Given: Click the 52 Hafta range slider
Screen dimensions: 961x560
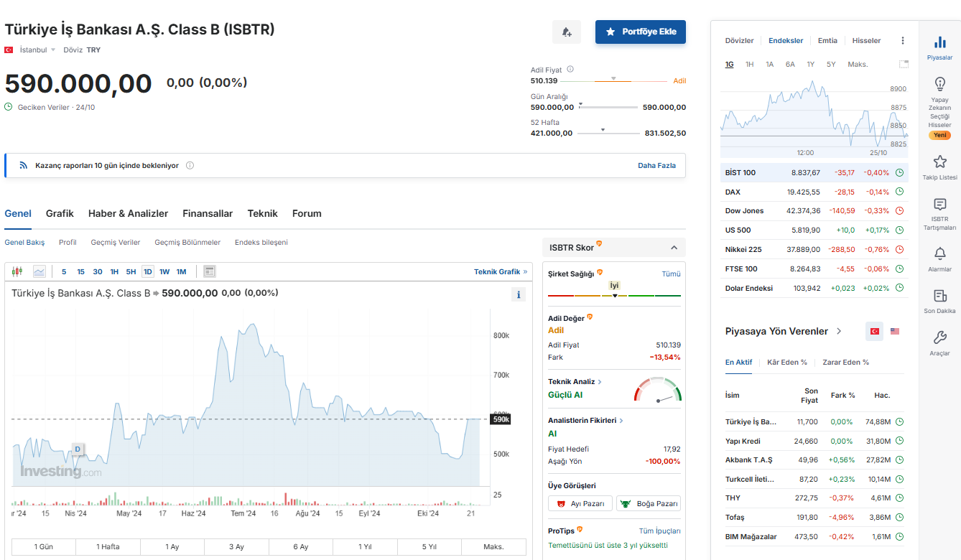Looking at the screenshot, I should (x=608, y=131).
